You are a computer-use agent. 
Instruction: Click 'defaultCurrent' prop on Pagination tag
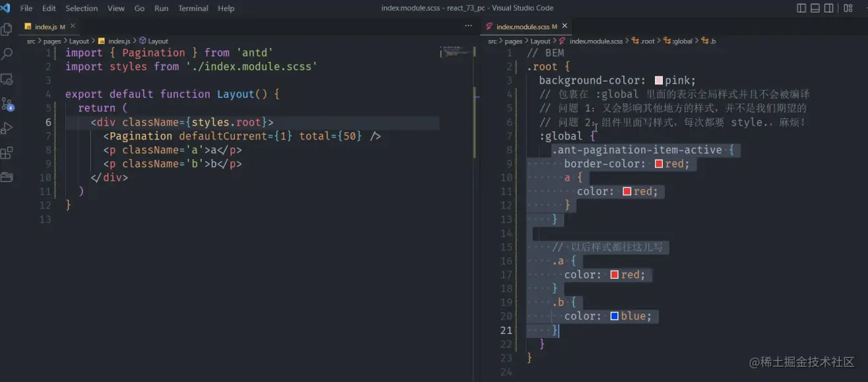coord(224,136)
